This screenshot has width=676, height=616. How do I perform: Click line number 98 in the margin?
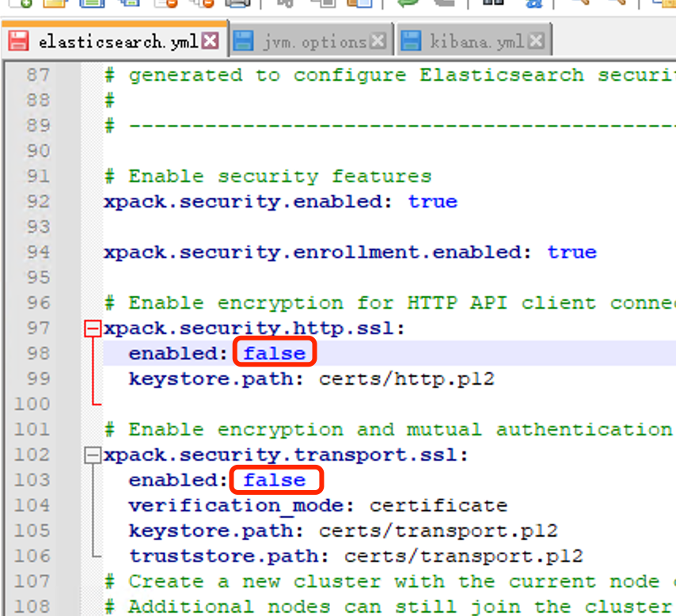click(x=38, y=353)
